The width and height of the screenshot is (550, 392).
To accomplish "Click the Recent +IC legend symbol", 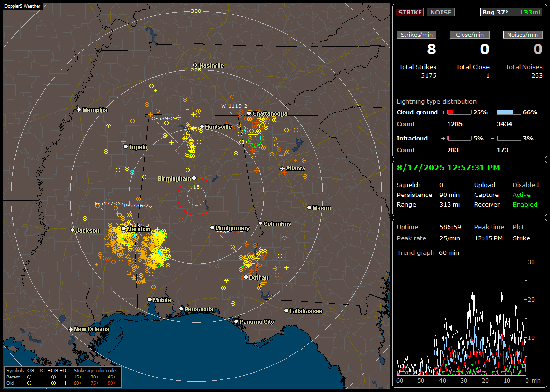I will pyautogui.click(x=65, y=377).
